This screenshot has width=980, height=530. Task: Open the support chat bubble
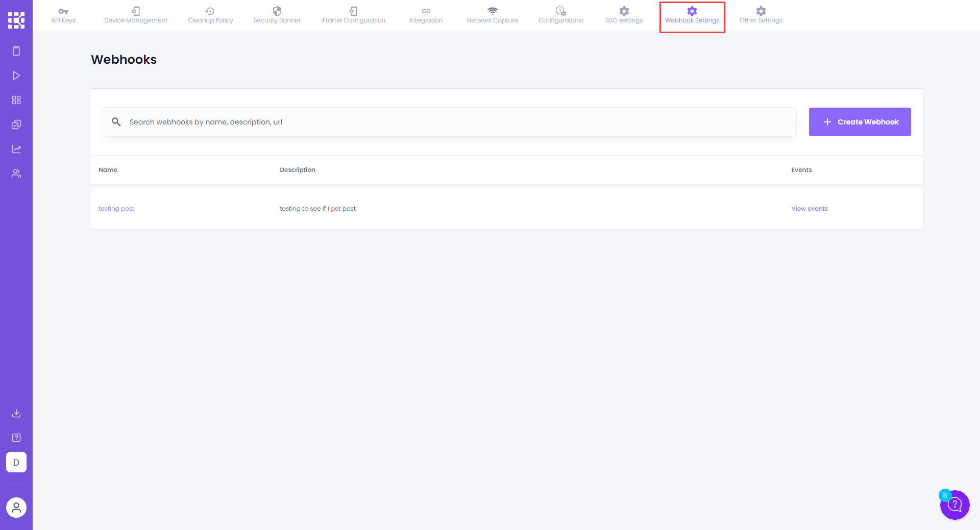955,505
